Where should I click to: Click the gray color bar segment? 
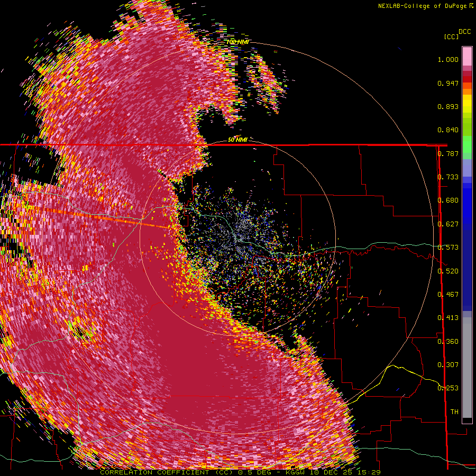click(x=467, y=368)
